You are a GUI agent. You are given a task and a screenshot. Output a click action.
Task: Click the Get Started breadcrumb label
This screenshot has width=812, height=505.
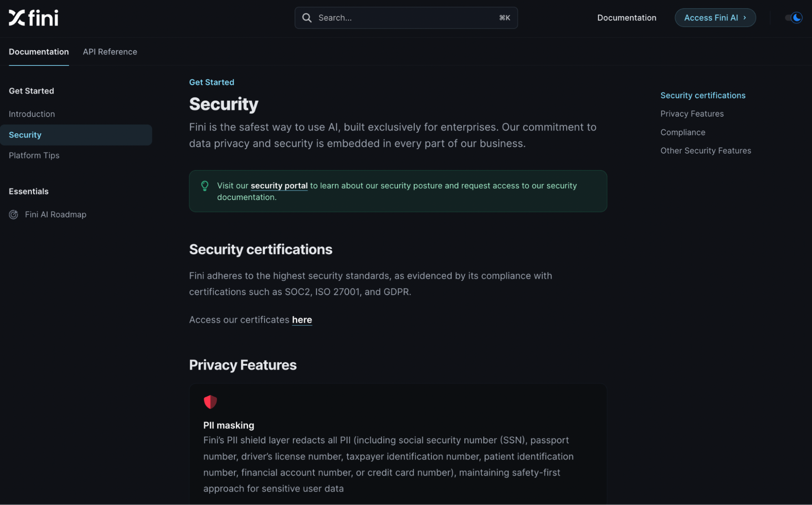click(212, 82)
